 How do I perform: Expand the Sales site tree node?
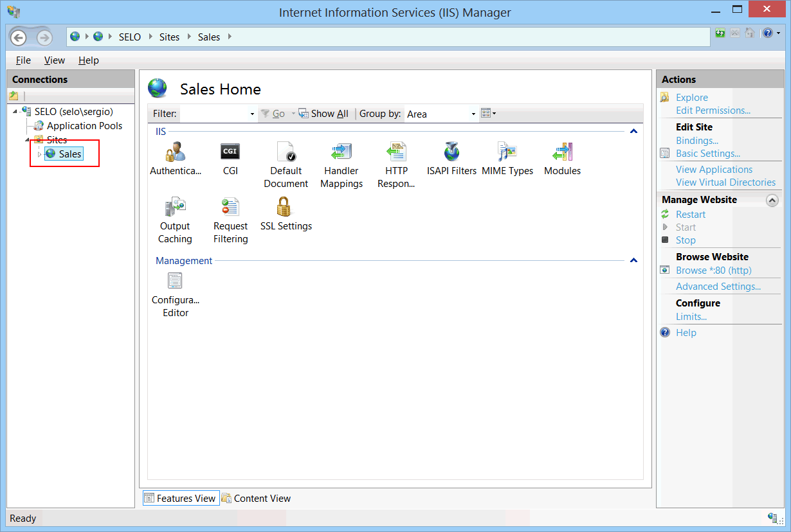39,154
